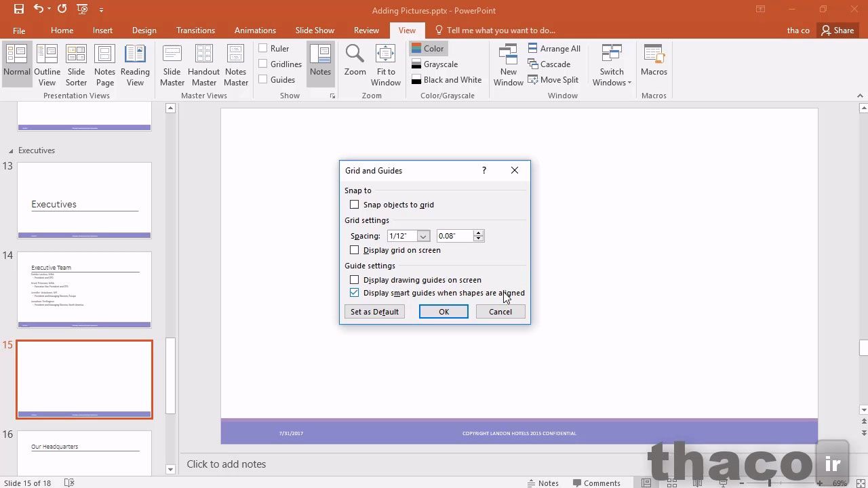The height and width of the screenshot is (488, 868).
Task: Toggle Notes in status bar
Action: 542,483
